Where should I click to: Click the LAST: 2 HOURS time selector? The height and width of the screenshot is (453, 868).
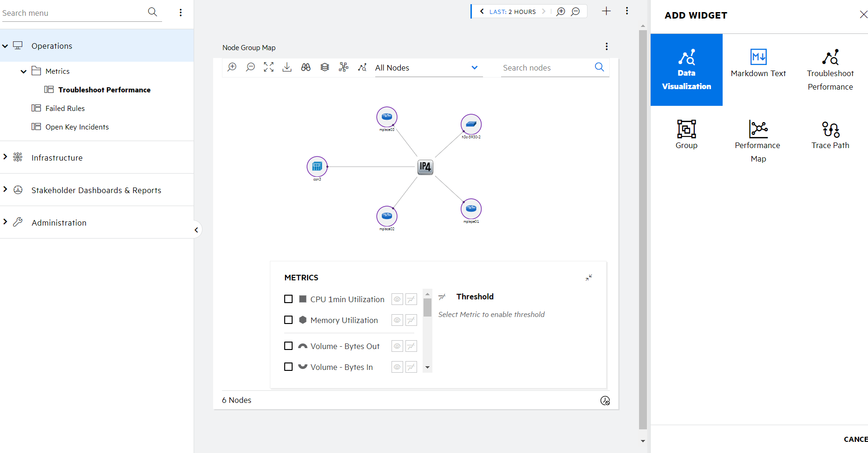(x=512, y=12)
